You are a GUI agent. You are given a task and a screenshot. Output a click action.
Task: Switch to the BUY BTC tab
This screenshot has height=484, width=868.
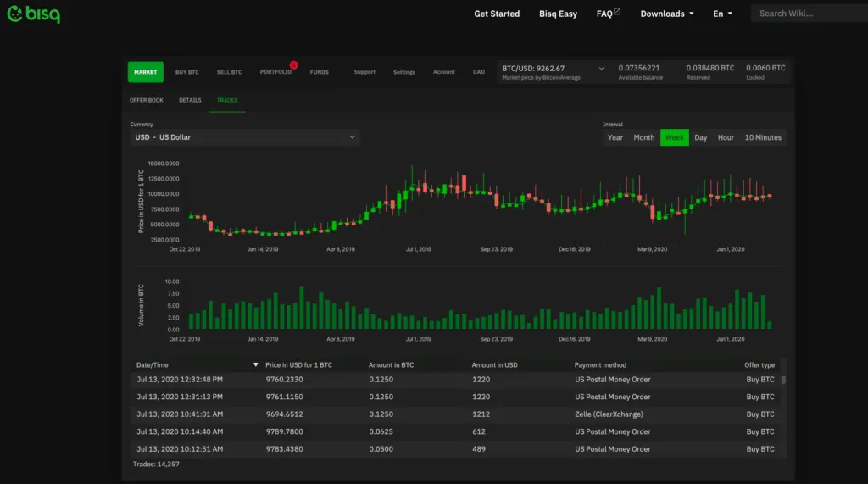[x=187, y=72]
